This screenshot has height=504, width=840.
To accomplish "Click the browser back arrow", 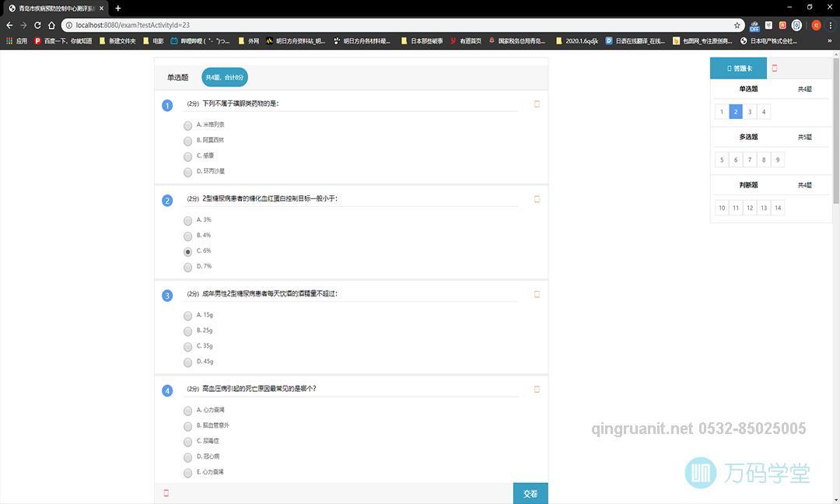I will click(x=9, y=25).
